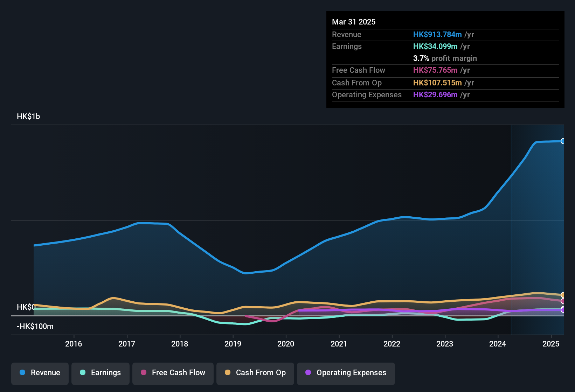Toggle Operating Expenses series visibility
Image resolution: width=575 pixels, height=392 pixels.
click(x=346, y=373)
